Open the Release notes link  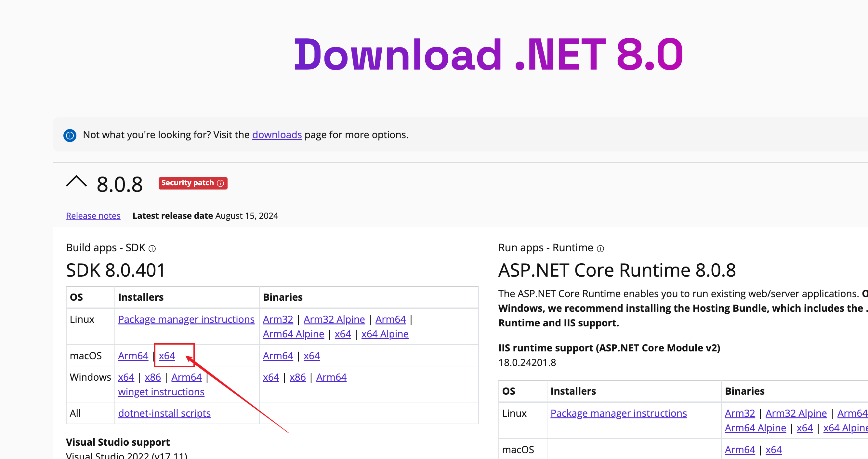click(93, 216)
